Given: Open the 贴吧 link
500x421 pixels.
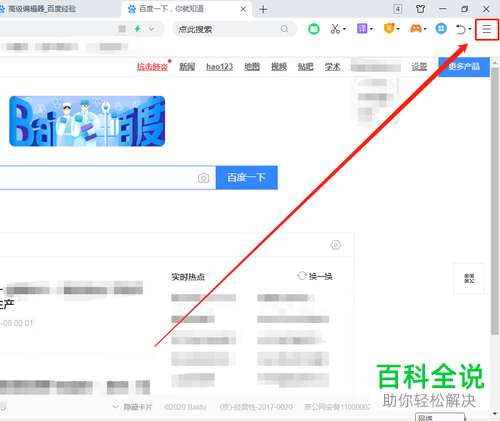Looking at the screenshot, I should (x=306, y=67).
